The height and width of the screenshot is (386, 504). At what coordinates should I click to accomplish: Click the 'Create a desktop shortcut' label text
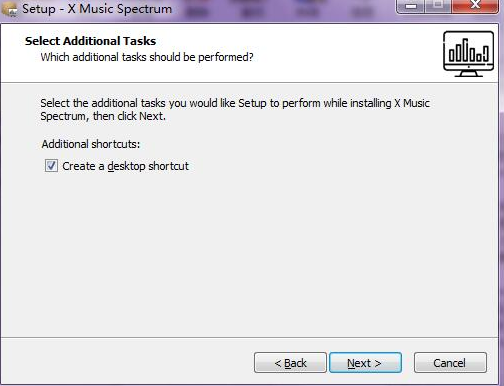[125, 166]
